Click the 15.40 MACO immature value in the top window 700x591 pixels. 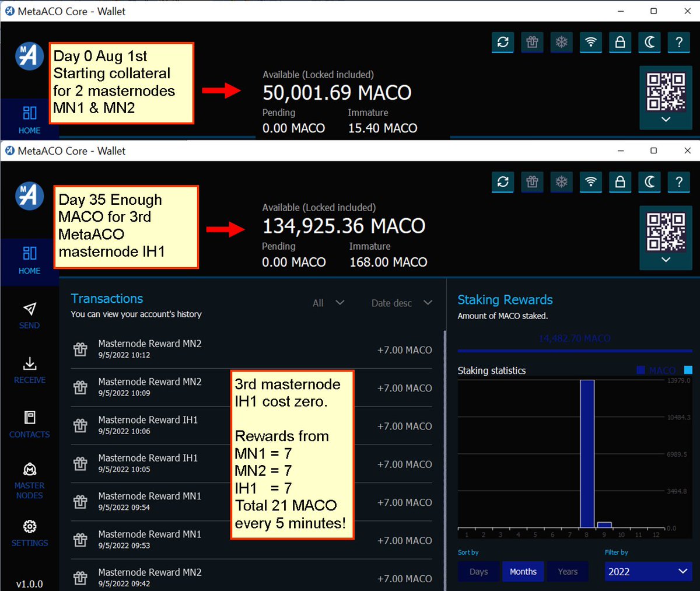tap(383, 128)
